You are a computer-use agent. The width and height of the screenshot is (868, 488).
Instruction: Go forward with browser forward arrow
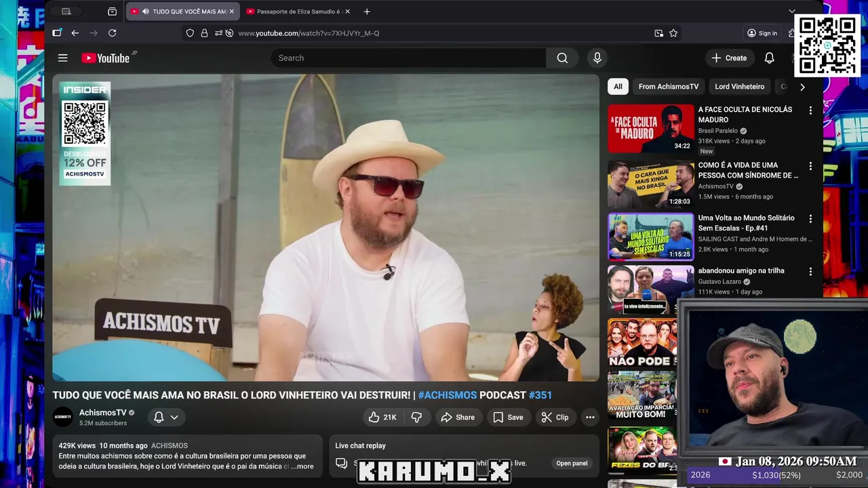[94, 33]
